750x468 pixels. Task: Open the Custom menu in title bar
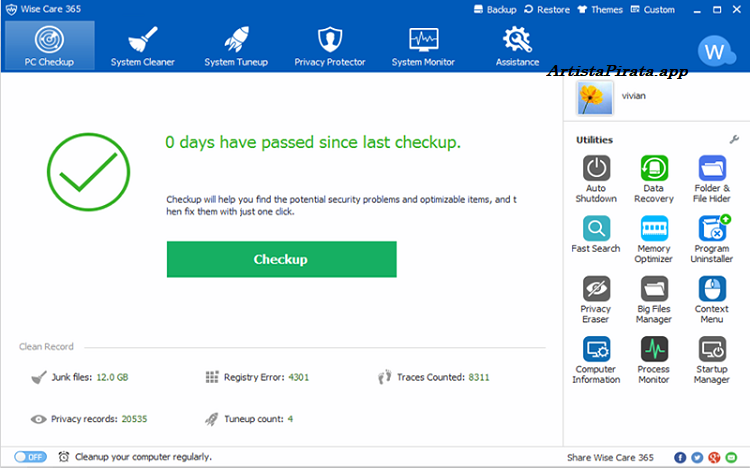coord(679,9)
